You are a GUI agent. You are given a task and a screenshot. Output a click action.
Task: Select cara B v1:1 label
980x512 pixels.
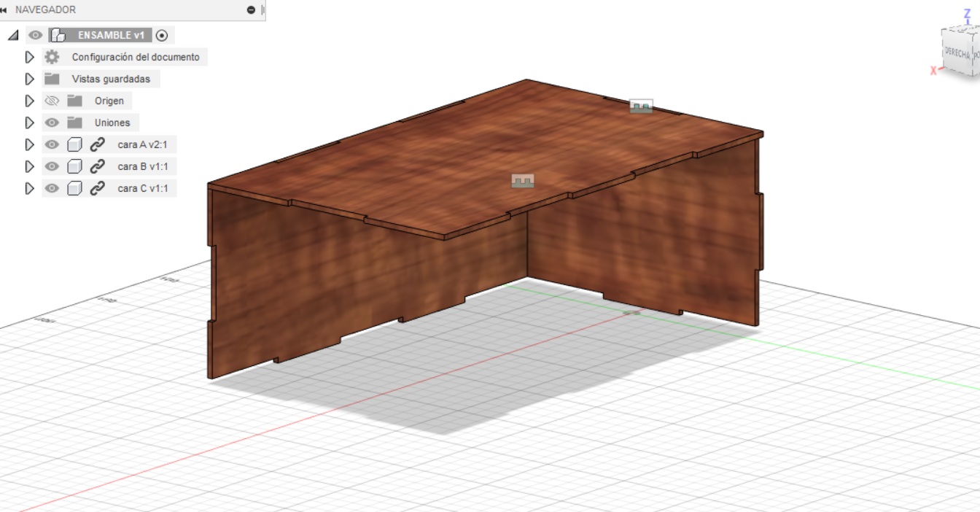pos(143,166)
